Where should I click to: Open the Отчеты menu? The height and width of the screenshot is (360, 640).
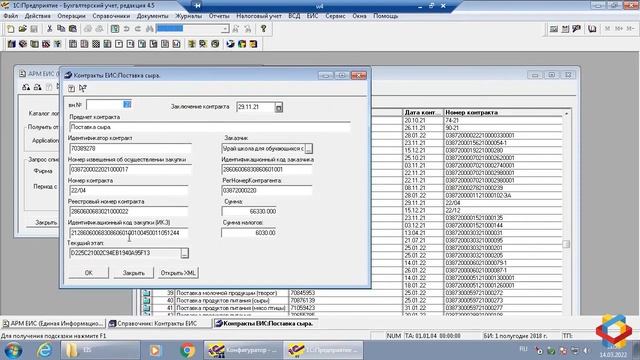pos(219,16)
